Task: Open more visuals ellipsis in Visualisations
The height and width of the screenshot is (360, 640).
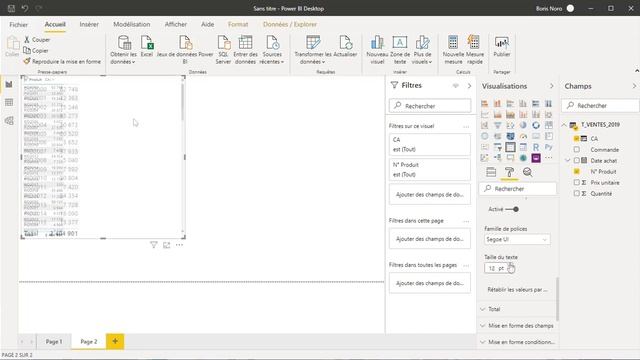Action: pyautogui.click(x=549, y=158)
